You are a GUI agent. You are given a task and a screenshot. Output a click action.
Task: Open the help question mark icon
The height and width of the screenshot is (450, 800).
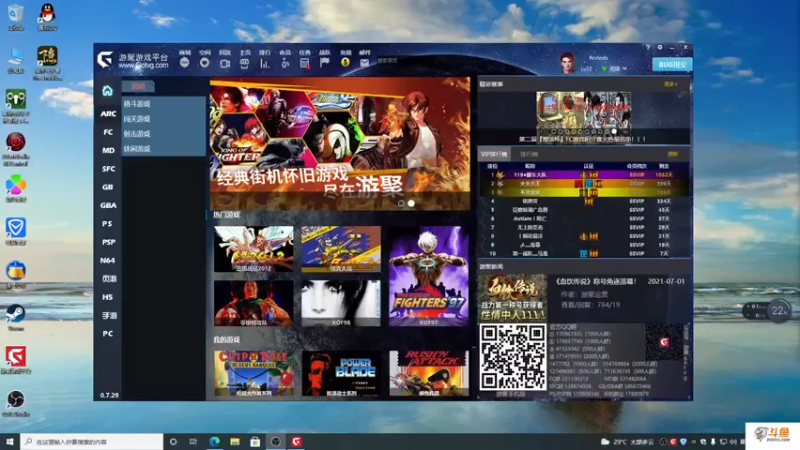pyautogui.click(x=647, y=47)
